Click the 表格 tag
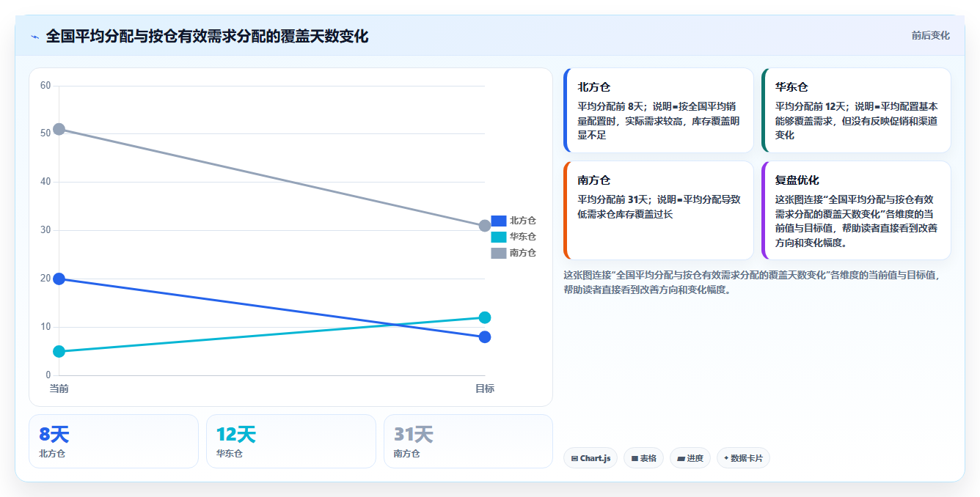Image resolution: width=980 pixels, height=497 pixels. pyautogui.click(x=643, y=458)
